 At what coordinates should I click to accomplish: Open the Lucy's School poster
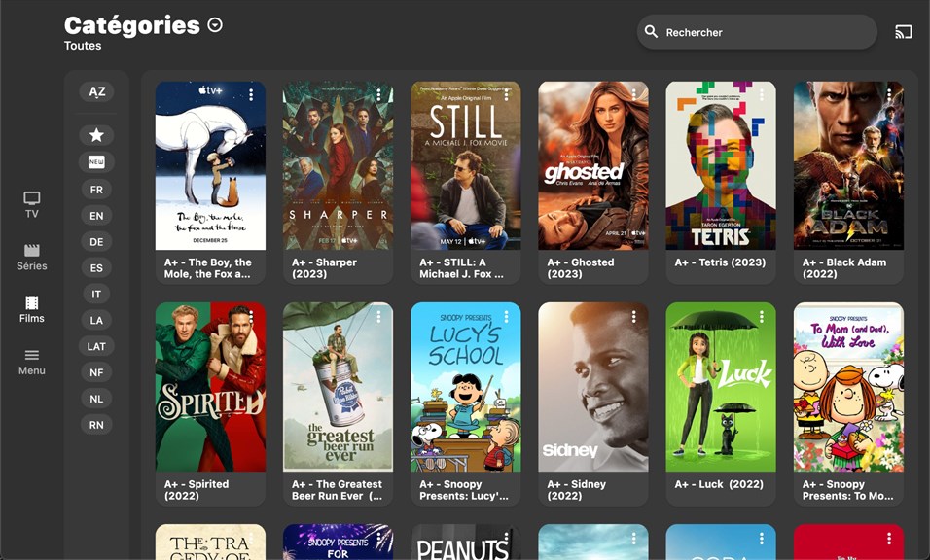(x=466, y=387)
